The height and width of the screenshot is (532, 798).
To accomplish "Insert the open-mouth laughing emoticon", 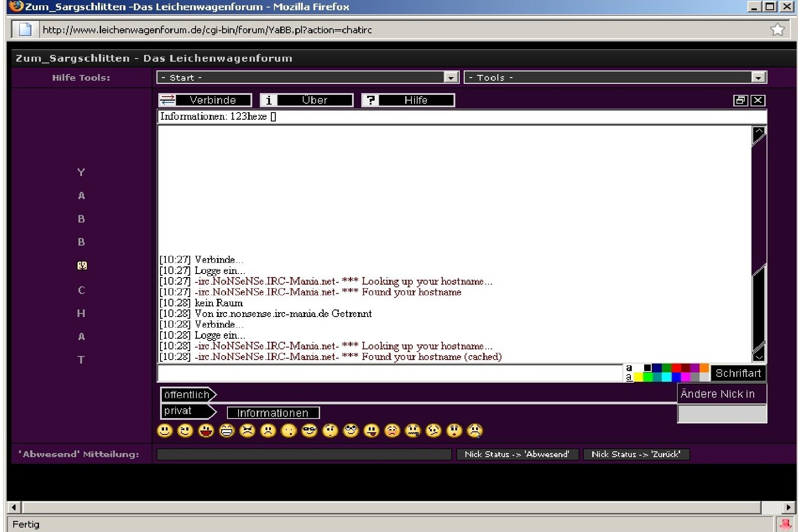I will tap(206, 430).
